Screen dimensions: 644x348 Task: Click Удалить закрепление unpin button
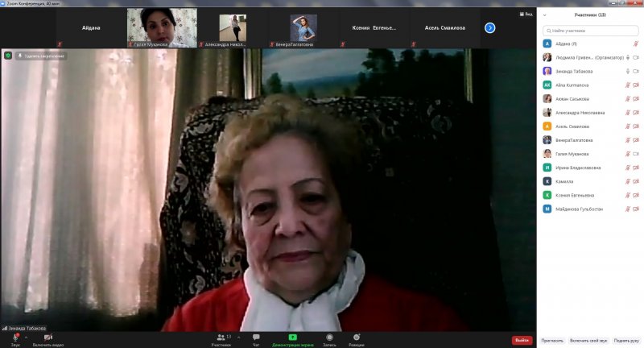tap(41, 56)
